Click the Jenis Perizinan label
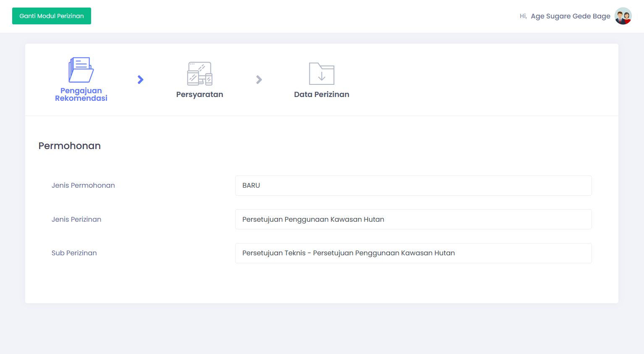Screen dimensions: 644x354 [x=76, y=219]
